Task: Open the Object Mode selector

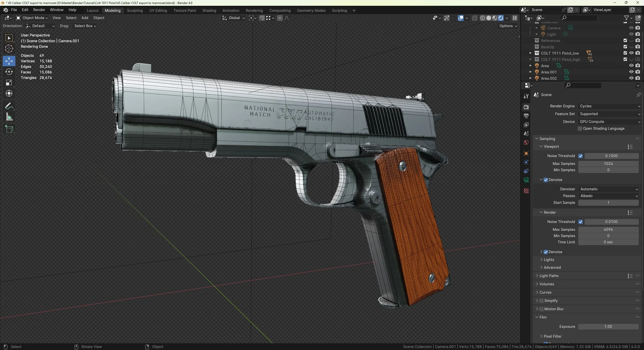Action: [x=32, y=18]
